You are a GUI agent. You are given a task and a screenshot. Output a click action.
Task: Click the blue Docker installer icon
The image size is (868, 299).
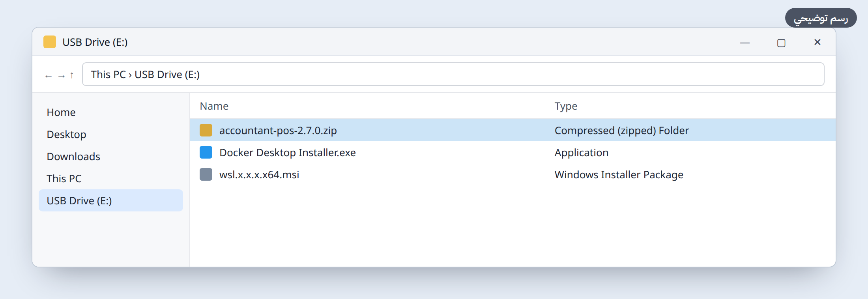click(x=206, y=152)
